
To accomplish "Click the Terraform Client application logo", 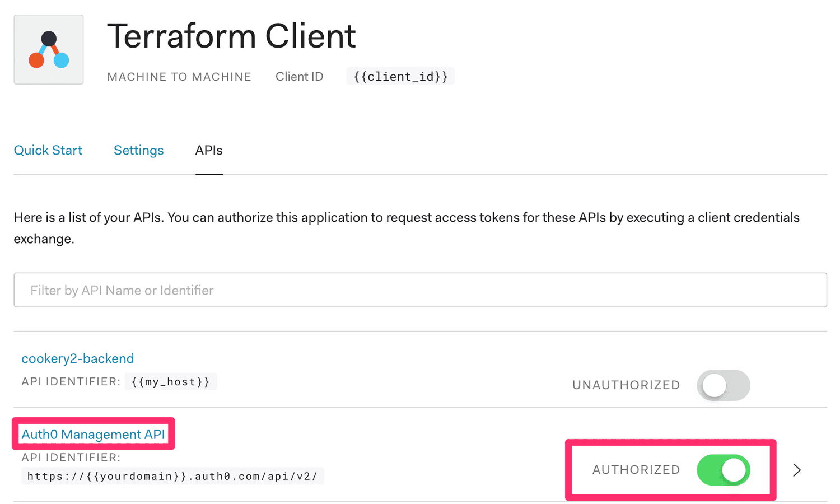I will tap(49, 50).
